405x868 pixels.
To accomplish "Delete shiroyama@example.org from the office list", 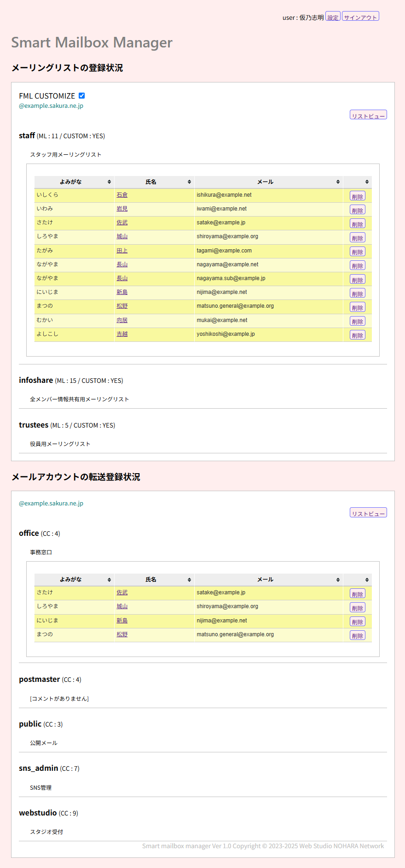I will click(358, 607).
